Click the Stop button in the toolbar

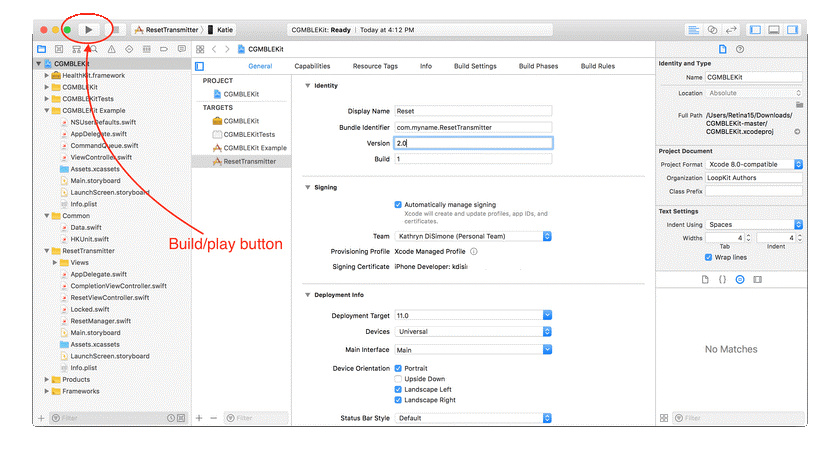tap(116, 30)
